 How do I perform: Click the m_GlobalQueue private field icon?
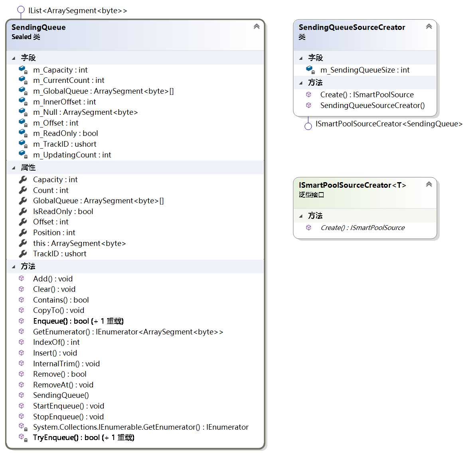(x=23, y=91)
